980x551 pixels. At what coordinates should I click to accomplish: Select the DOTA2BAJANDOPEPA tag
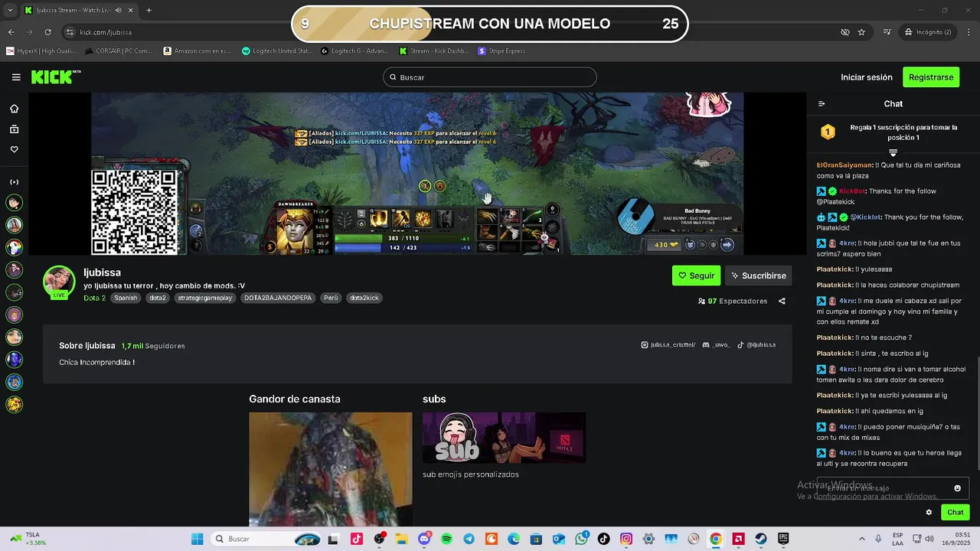point(278,298)
